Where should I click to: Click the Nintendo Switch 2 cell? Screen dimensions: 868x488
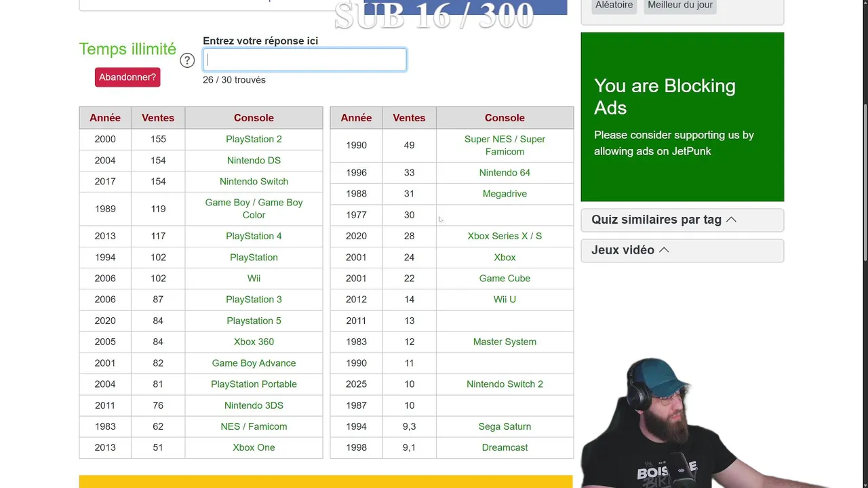click(x=505, y=384)
